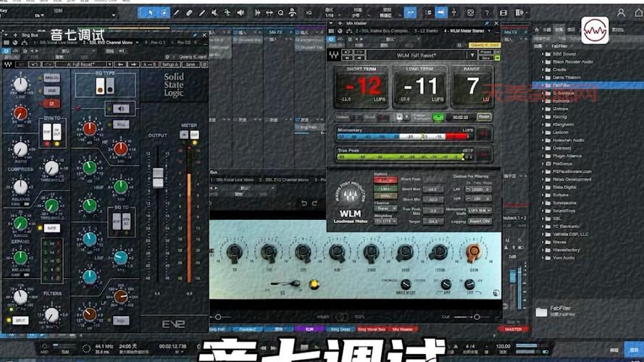Add plugin with plus icon in Mix Master window
Viewport: 644px width, 362px height.
pos(340,23)
